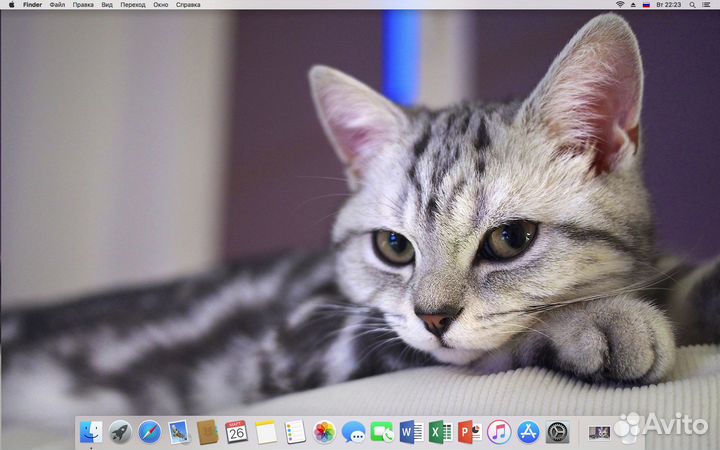
Task: Open Calendar icon showing 26
Action: click(236, 432)
